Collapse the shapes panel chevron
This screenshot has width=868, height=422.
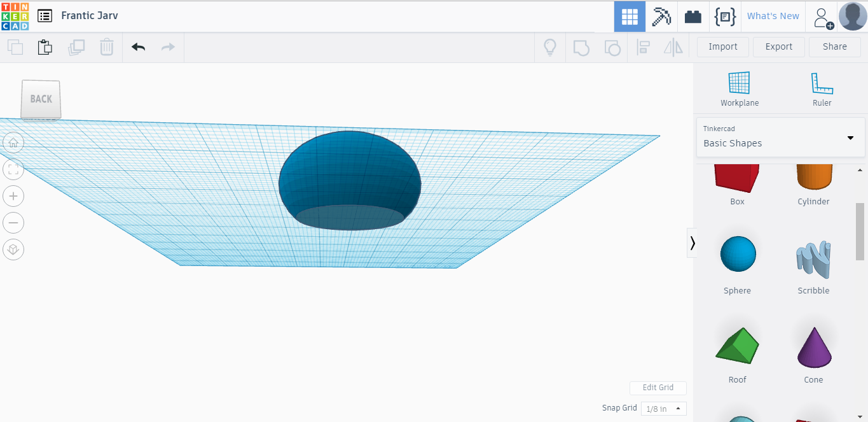(692, 243)
